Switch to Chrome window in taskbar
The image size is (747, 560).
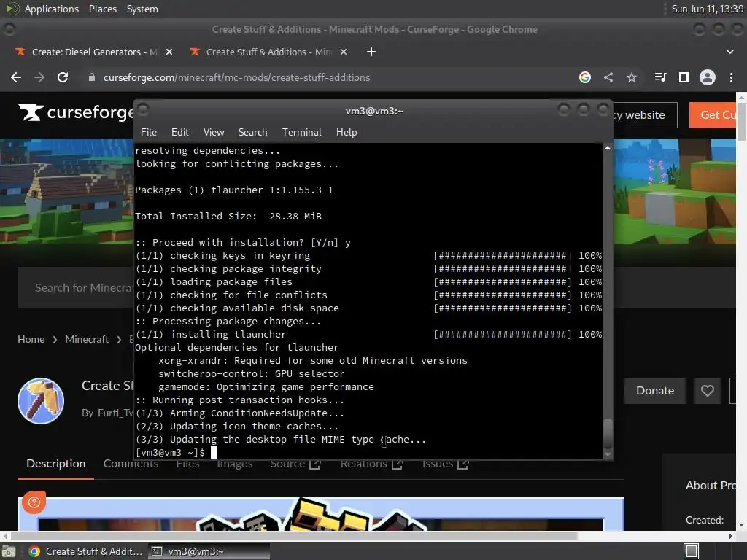[x=86, y=551]
